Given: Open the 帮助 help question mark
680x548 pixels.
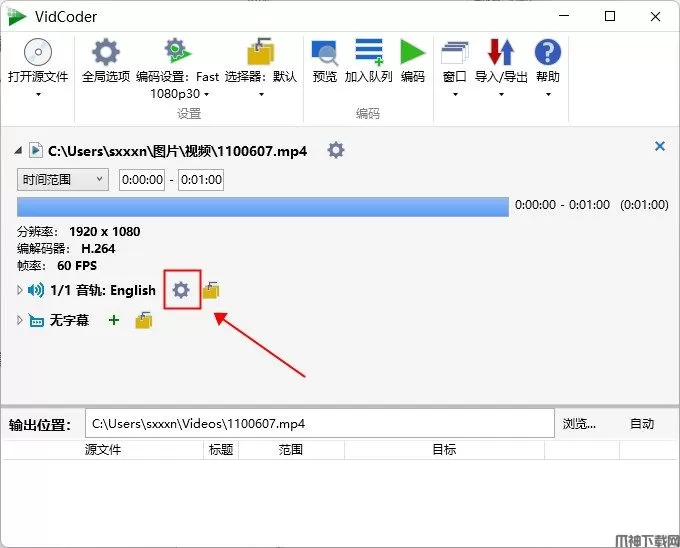Looking at the screenshot, I should tap(548, 52).
